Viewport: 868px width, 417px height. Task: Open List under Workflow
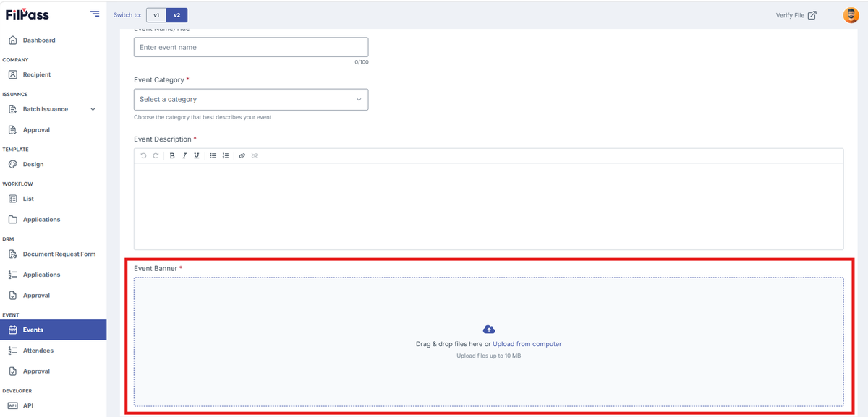(28, 199)
